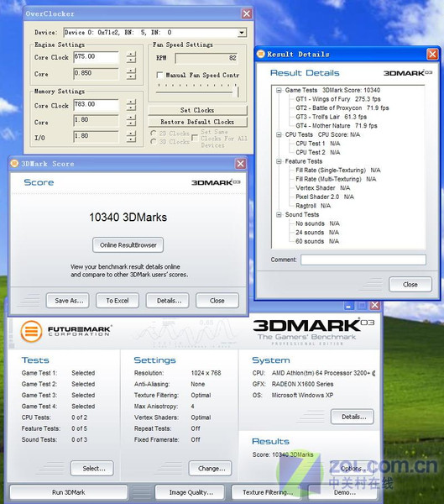Select Pixel Shader 2.0 row

click(x=325, y=197)
